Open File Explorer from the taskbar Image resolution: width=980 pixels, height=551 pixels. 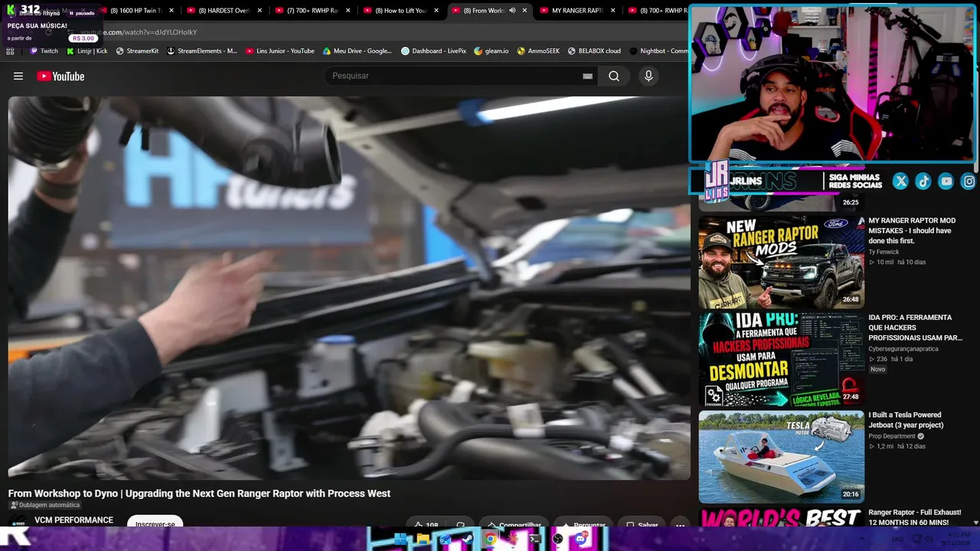[x=423, y=540]
